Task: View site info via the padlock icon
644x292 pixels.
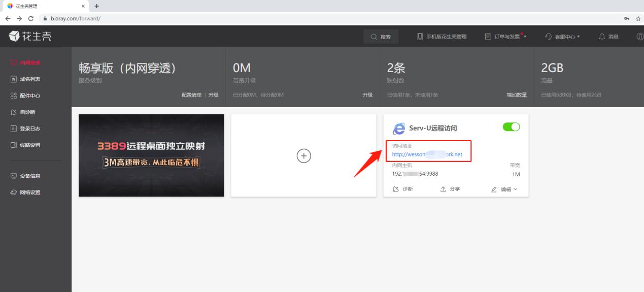Action: [x=45, y=18]
